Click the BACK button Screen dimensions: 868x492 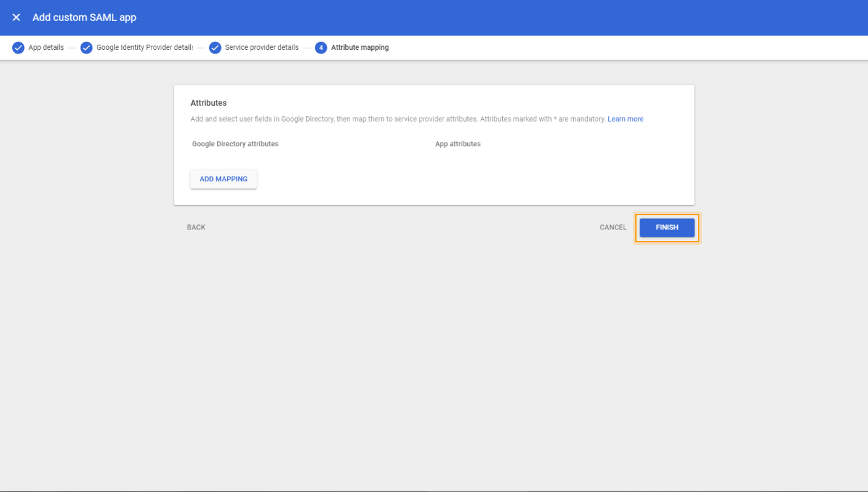pyautogui.click(x=196, y=228)
